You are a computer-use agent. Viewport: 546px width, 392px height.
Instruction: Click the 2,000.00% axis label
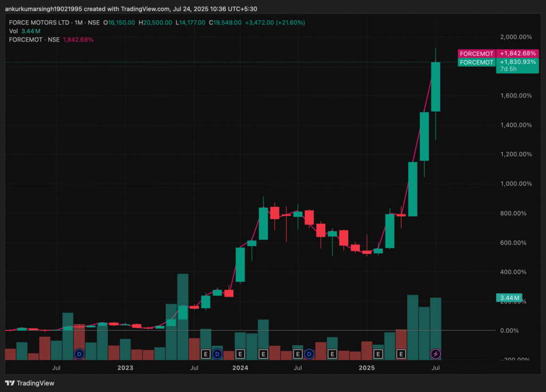coord(516,37)
